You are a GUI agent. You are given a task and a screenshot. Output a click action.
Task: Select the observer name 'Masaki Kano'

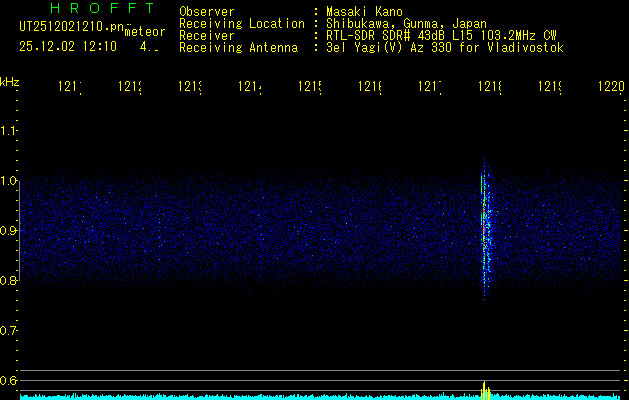364,12
